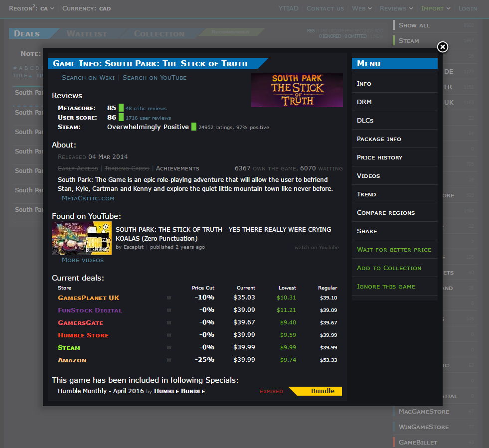The width and height of the screenshot is (489, 448).
Task: Open Compare Regions menu entry
Action: point(394,212)
